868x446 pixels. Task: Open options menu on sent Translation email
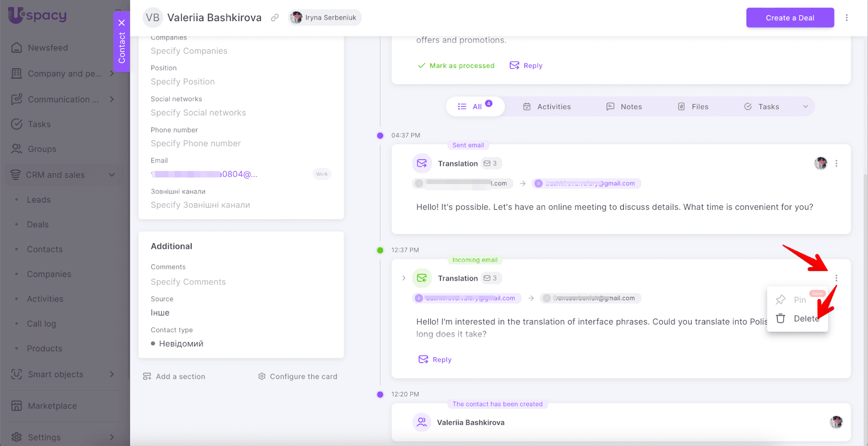[x=836, y=164]
